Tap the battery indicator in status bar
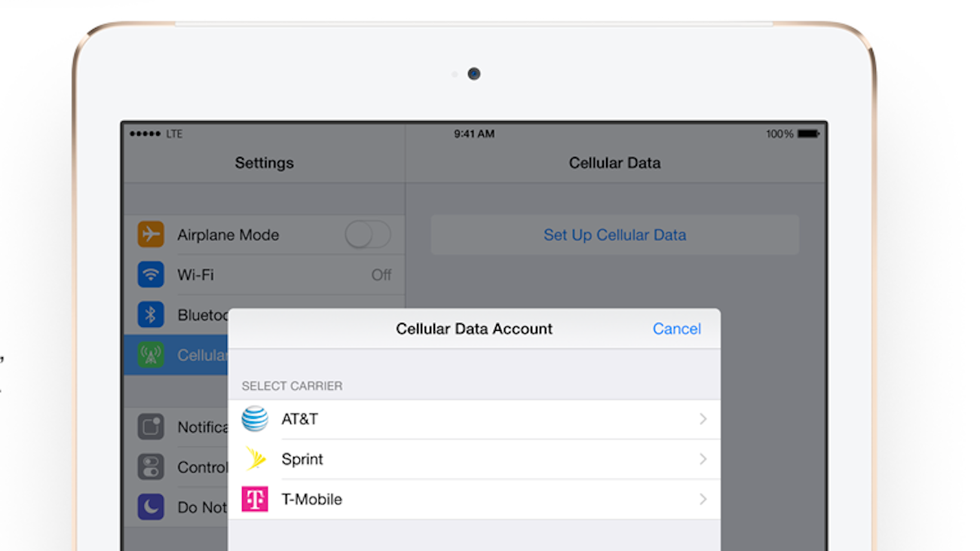 tap(808, 133)
